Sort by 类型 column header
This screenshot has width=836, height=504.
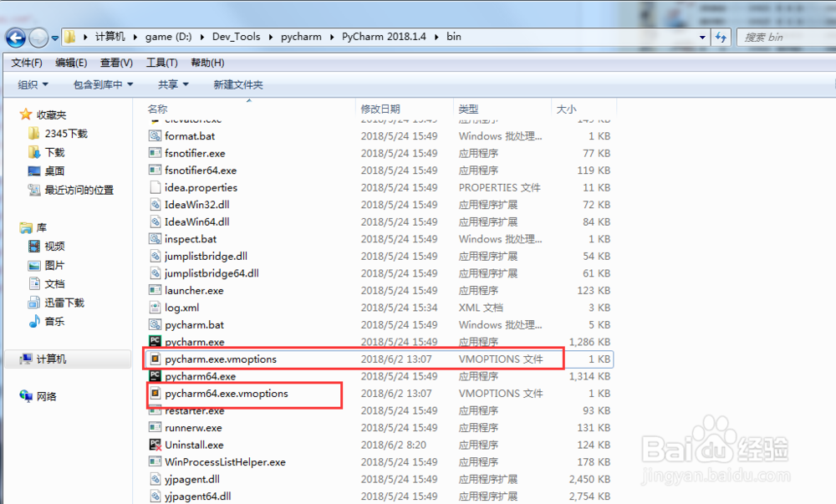tap(468, 109)
